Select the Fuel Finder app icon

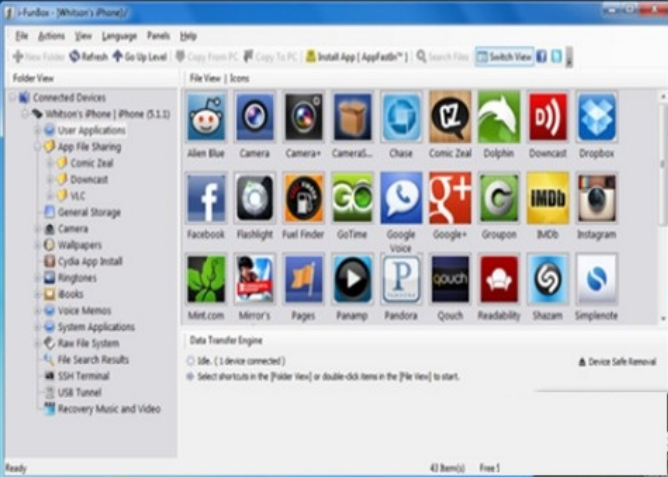(303, 198)
